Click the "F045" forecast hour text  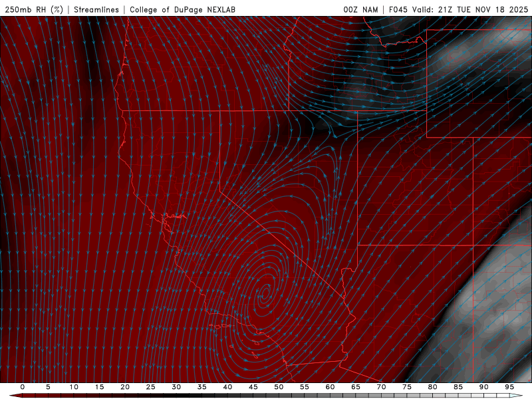point(398,9)
